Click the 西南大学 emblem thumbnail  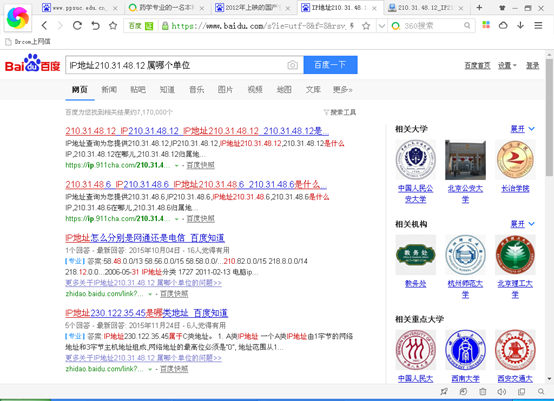[465, 350]
